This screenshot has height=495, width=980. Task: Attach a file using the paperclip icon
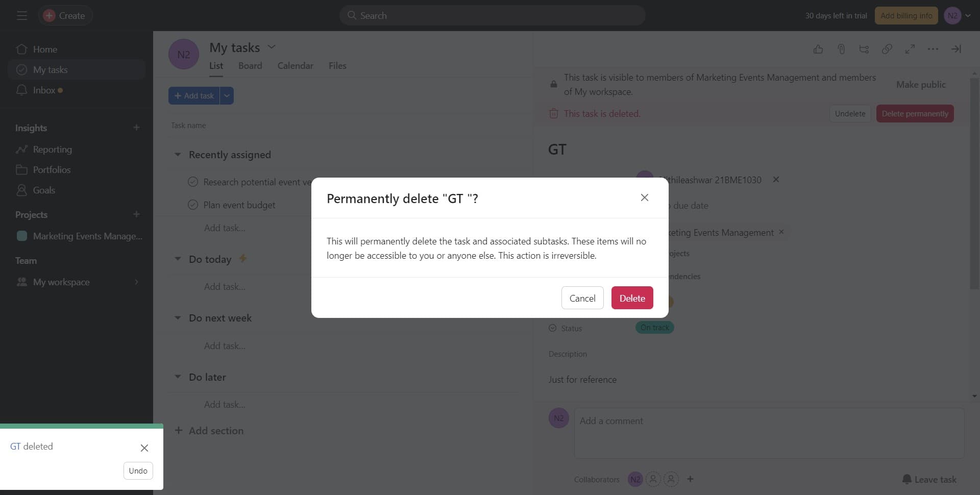pyautogui.click(x=841, y=49)
